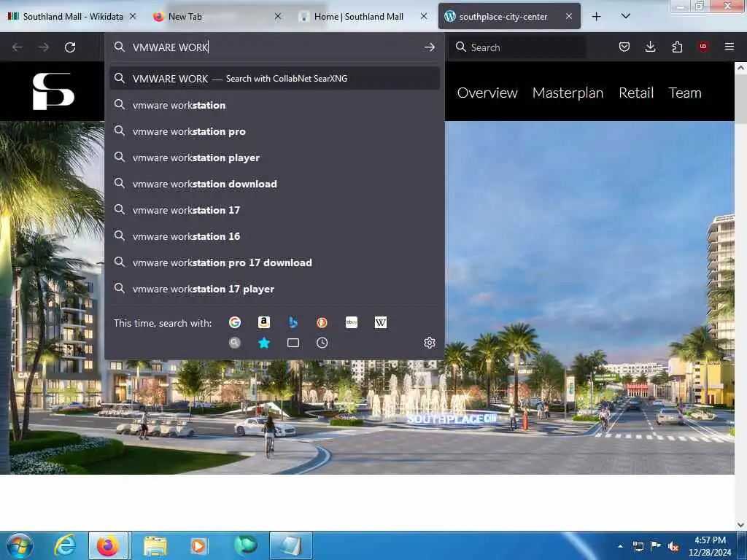Show hidden tray icons arrow
Screen dimensions: 747x560
pos(620,546)
